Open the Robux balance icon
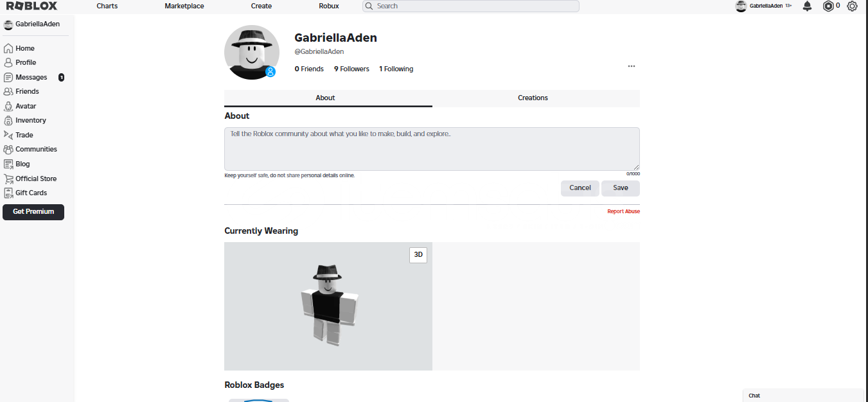868x402 pixels. [828, 6]
